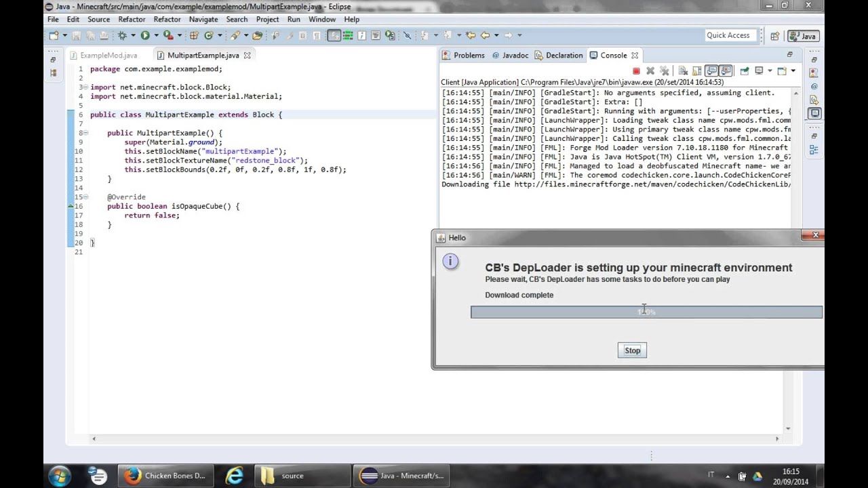Open the source folder in taskbar
This screenshot has width=868, height=488.
301,476
